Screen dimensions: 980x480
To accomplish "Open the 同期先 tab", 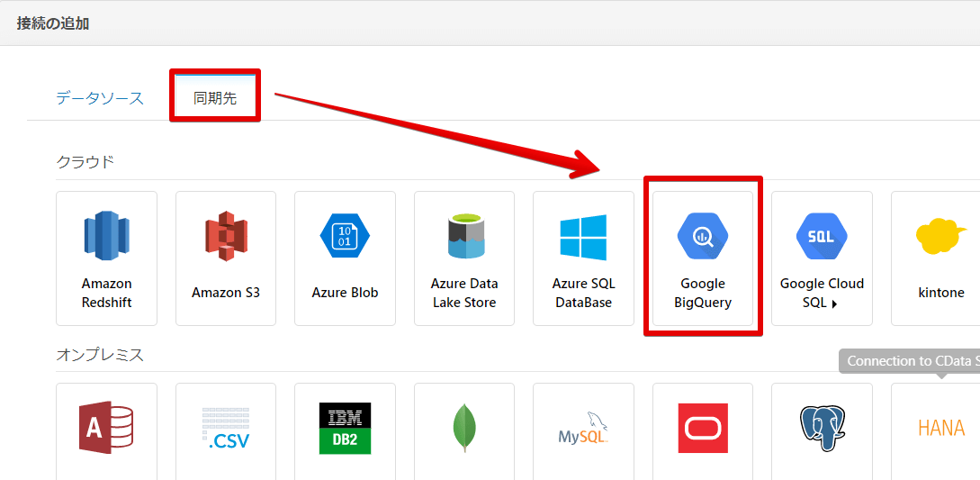I will [x=215, y=97].
